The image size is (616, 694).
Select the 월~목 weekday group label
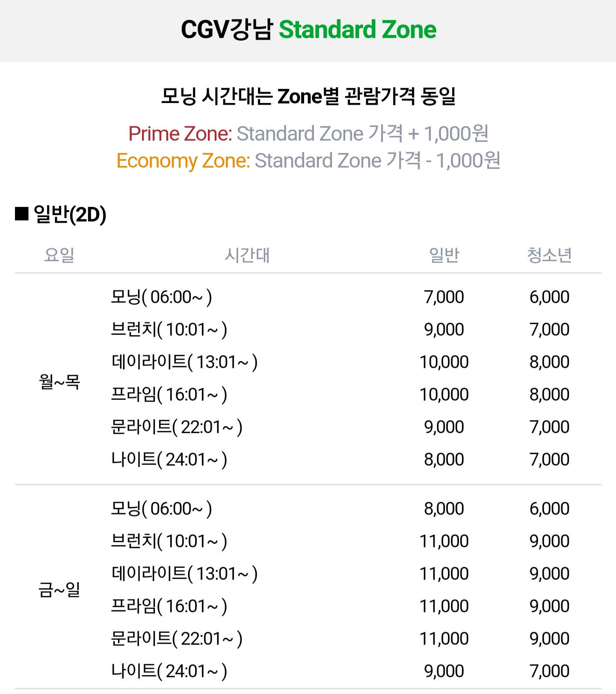59,381
